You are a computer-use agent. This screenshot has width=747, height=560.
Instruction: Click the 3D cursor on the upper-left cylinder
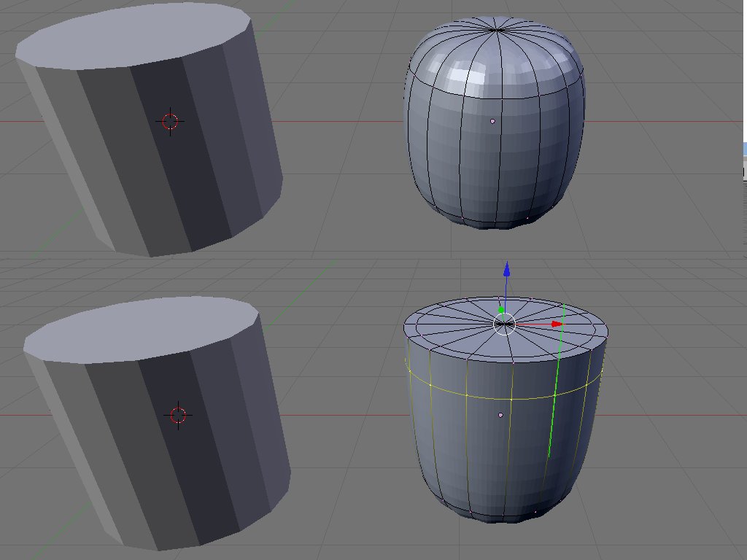tap(170, 122)
